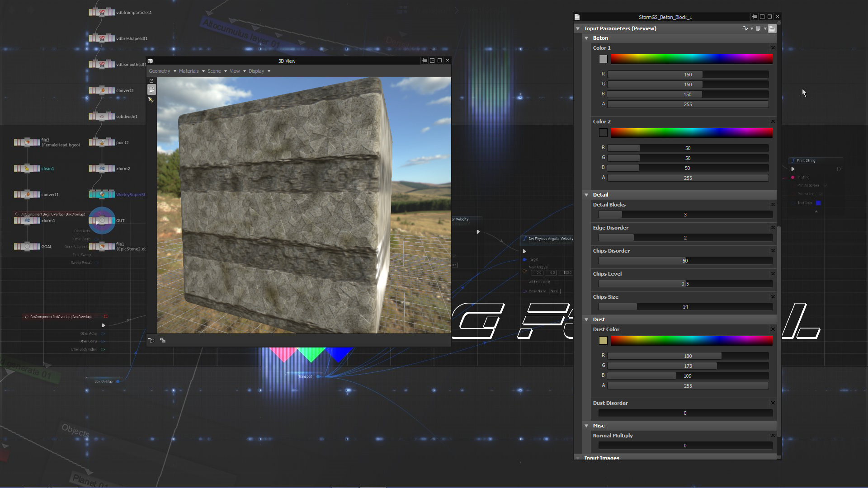Screen dimensions: 868x488
Task: Click the dropdown arrow beside Geometry
Action: click(175, 71)
